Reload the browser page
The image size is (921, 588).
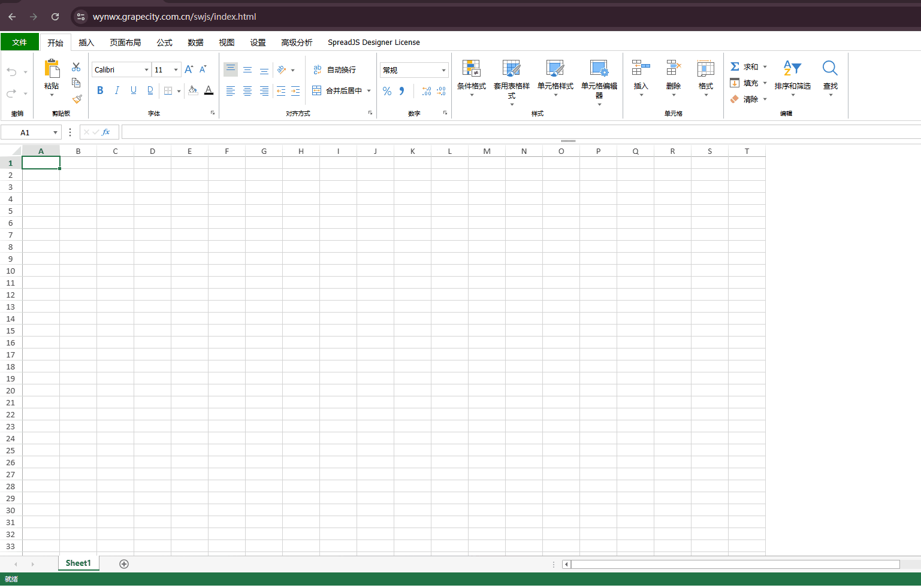(x=55, y=17)
